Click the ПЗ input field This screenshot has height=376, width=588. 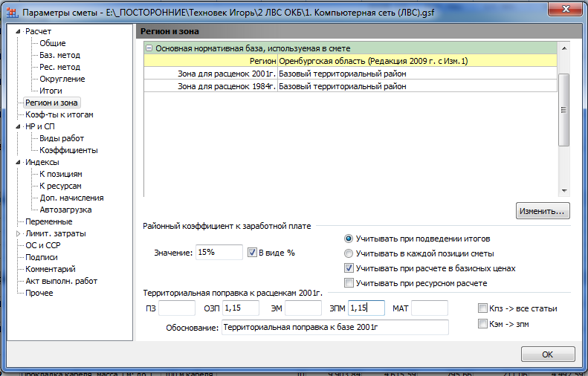(x=177, y=308)
